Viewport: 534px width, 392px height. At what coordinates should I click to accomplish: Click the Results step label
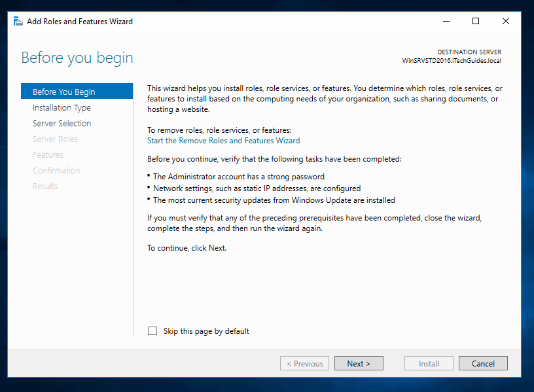(44, 186)
